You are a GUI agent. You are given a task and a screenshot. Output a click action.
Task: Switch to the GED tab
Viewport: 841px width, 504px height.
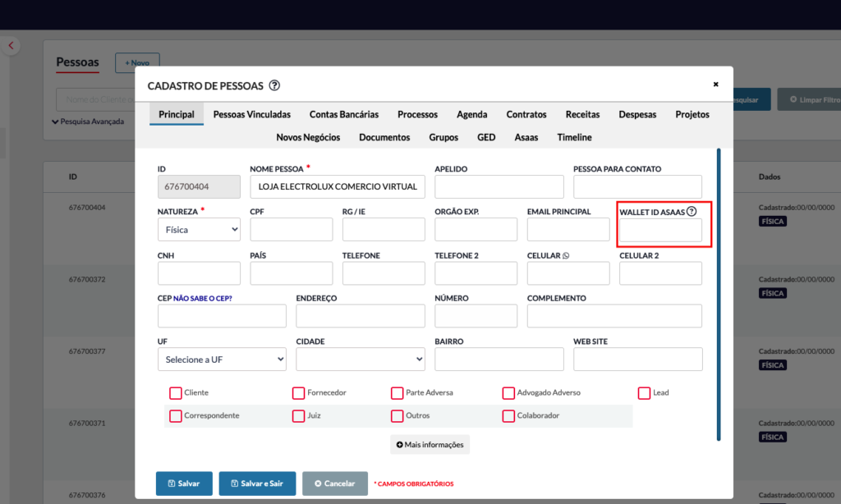(x=486, y=137)
